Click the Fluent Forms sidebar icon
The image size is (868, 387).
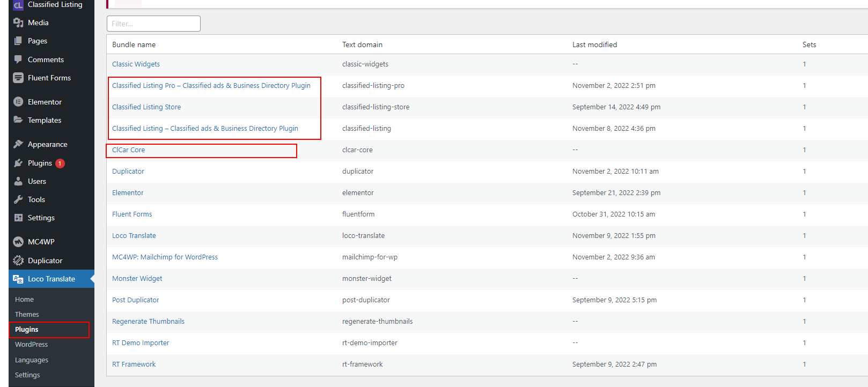pyautogui.click(x=18, y=78)
